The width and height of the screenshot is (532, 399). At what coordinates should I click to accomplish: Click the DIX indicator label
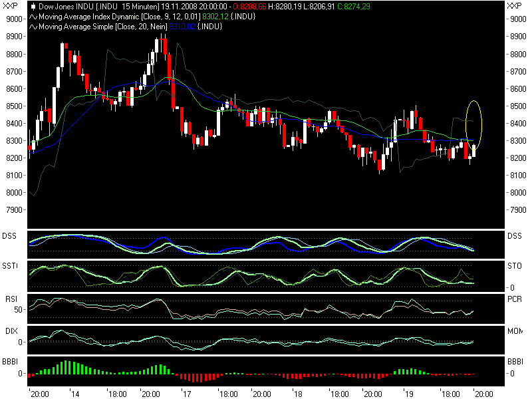pos(11,331)
